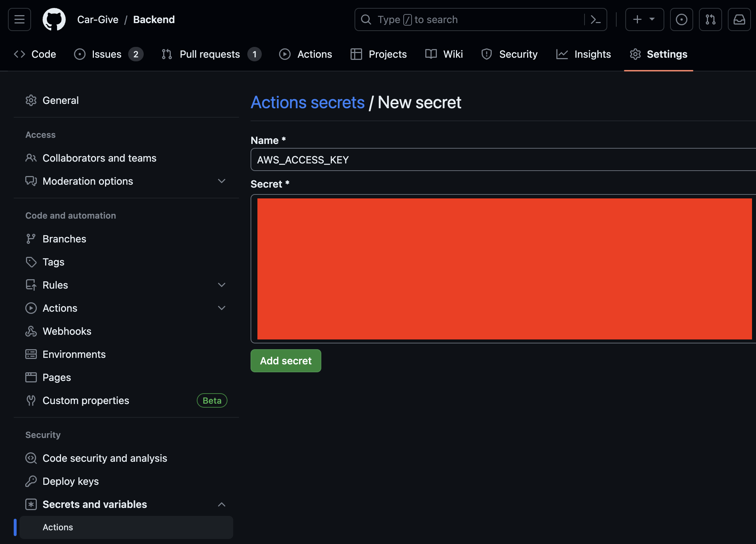756x544 pixels.
Task: Click the Wiki tab book icon
Action: tap(431, 54)
